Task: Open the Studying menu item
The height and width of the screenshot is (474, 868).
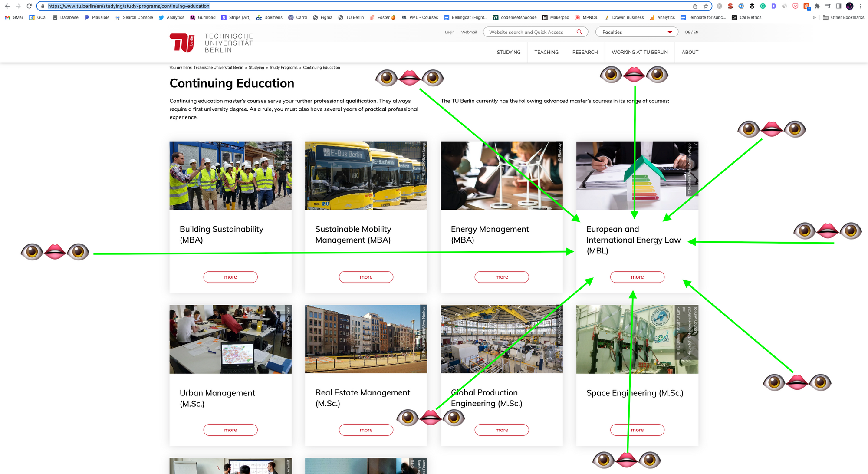Action: tap(508, 52)
